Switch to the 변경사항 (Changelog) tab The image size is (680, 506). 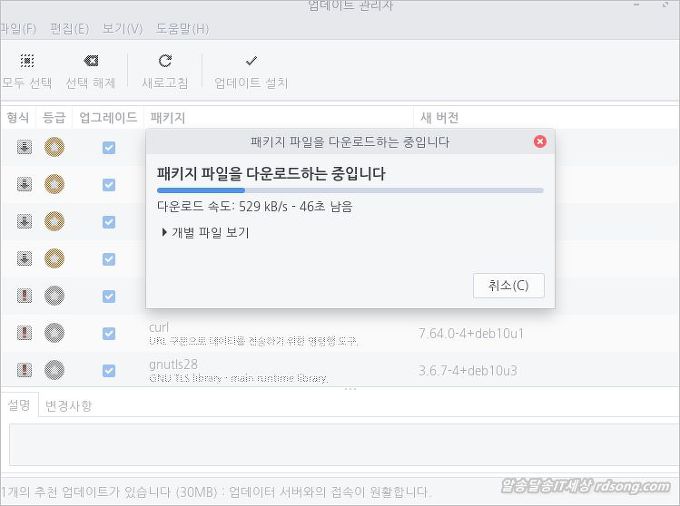[x=69, y=405]
